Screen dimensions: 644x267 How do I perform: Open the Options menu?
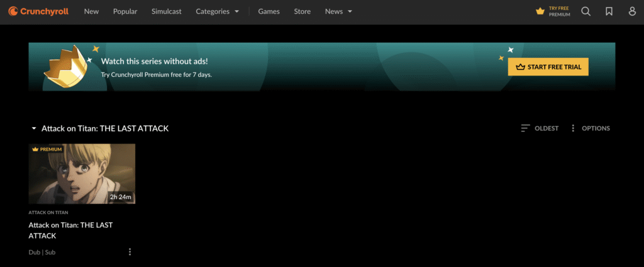(x=590, y=128)
